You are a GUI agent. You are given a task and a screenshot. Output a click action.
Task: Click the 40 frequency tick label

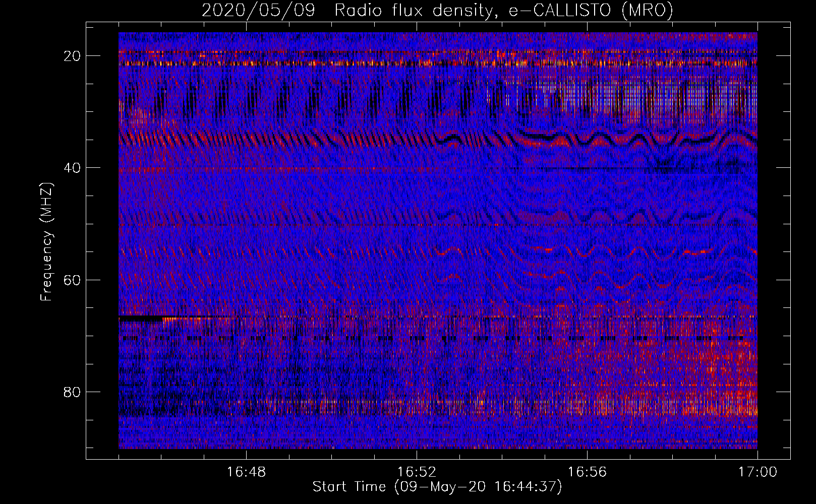click(x=73, y=168)
